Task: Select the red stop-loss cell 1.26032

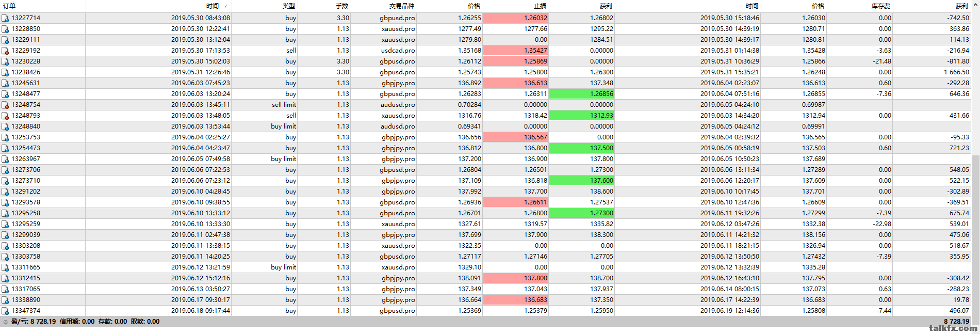Action: tap(516, 18)
